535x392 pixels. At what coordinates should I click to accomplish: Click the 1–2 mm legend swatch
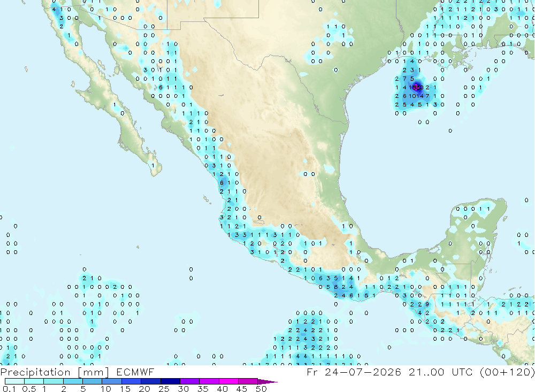[x=53, y=381]
